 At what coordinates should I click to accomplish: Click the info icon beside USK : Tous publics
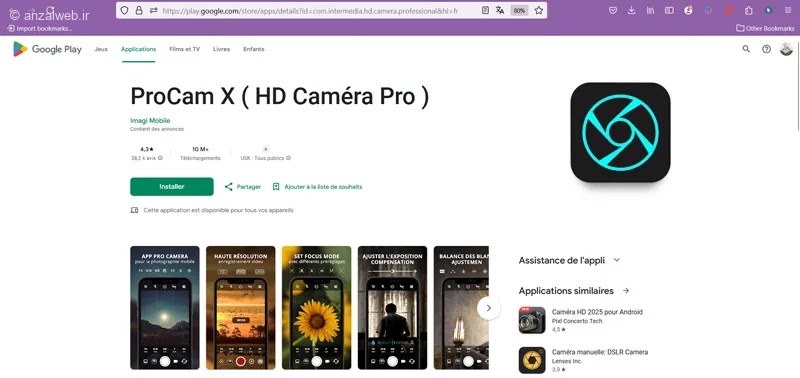click(x=288, y=158)
